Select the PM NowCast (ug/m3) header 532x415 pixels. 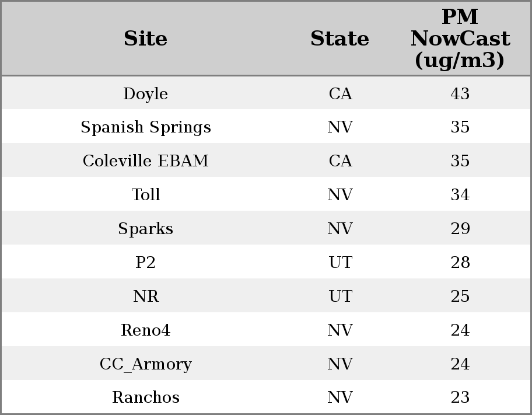coord(460,39)
